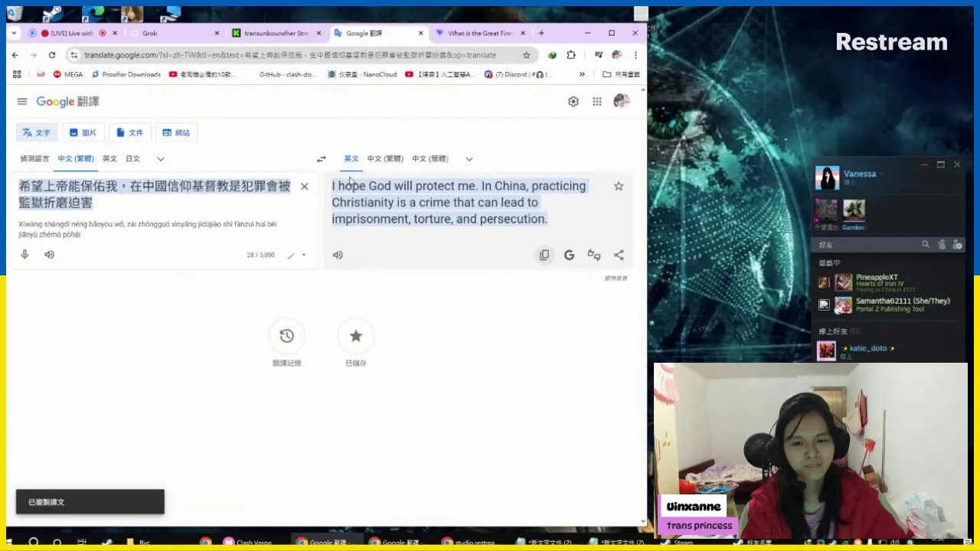This screenshot has width=980, height=551.
Task: Click the pinyin transliteration line
Action: coord(148,230)
